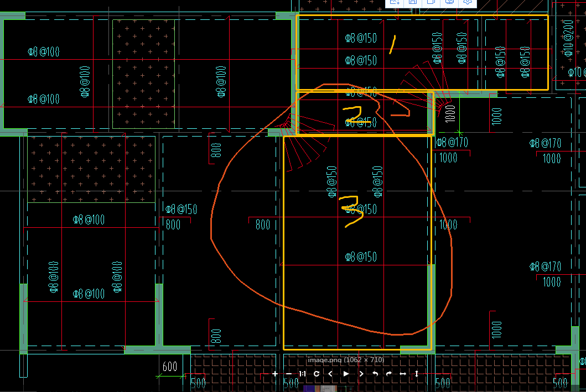Click the save icon in top toolbar
The width and height of the screenshot is (586, 392).
click(413, 2)
